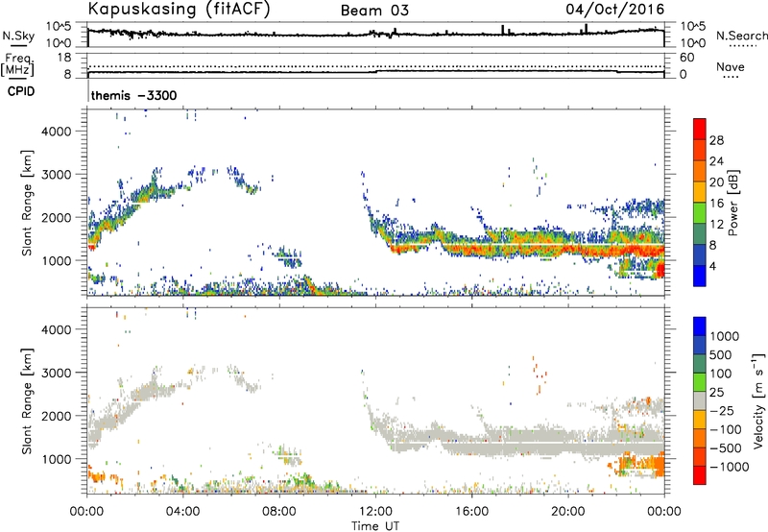Click the "Beam 03" heading
Viewport: 768px width, 532px height.
(374, 11)
